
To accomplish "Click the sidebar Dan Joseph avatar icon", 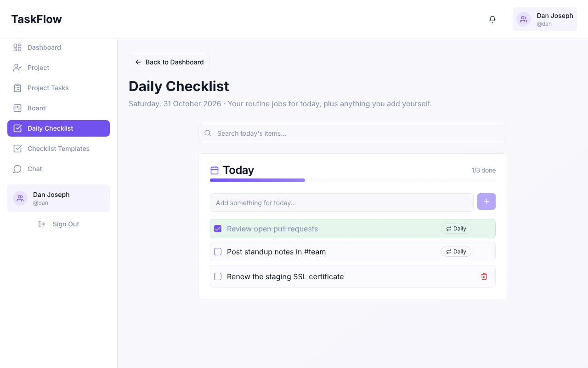I will pos(20,198).
